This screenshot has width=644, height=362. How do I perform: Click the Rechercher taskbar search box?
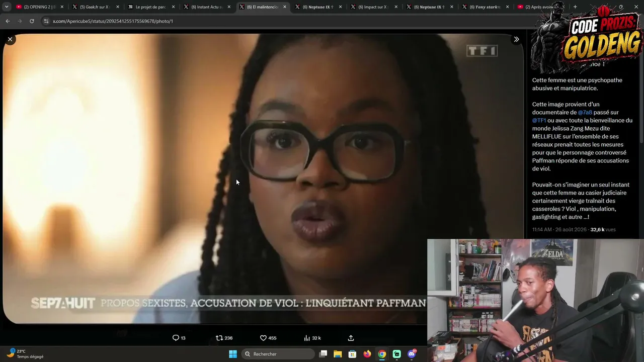point(278,354)
